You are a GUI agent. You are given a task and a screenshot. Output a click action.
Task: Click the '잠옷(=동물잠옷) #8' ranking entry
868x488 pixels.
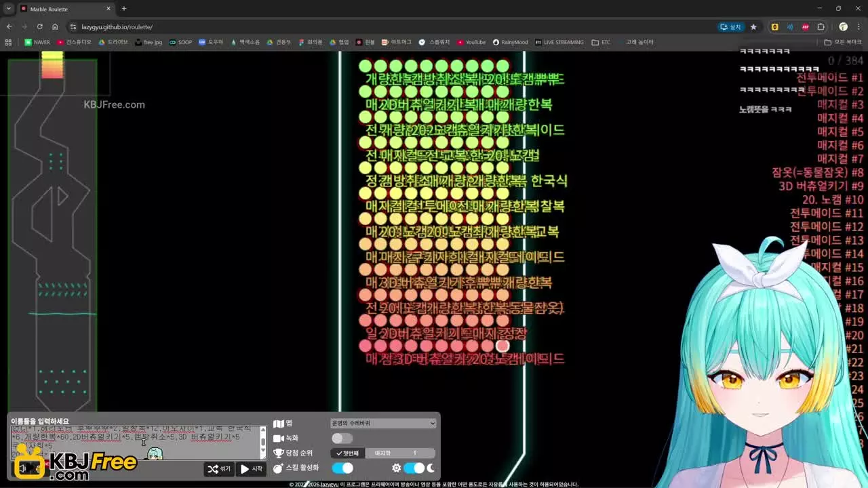coord(818,173)
